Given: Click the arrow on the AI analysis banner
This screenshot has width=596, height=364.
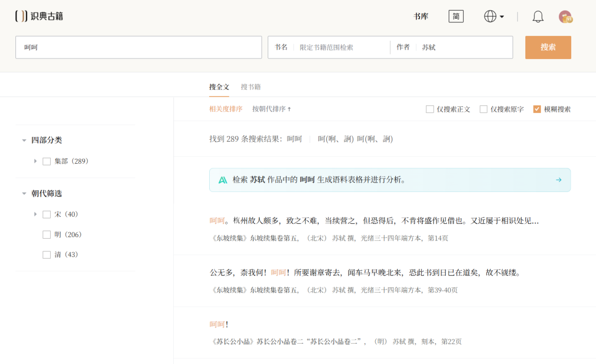Looking at the screenshot, I should [x=558, y=180].
